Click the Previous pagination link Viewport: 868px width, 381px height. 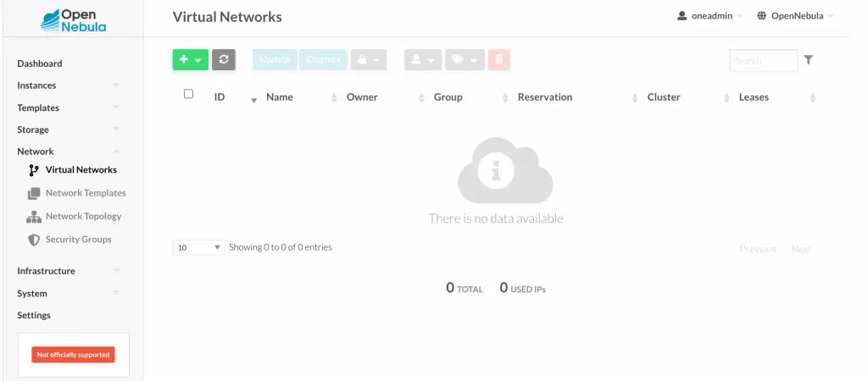tap(758, 250)
